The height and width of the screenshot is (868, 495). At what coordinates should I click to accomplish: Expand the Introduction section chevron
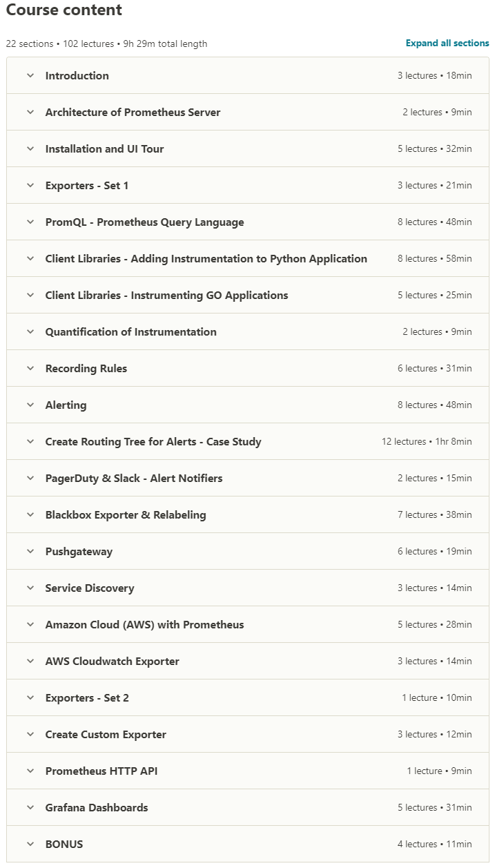pos(30,76)
